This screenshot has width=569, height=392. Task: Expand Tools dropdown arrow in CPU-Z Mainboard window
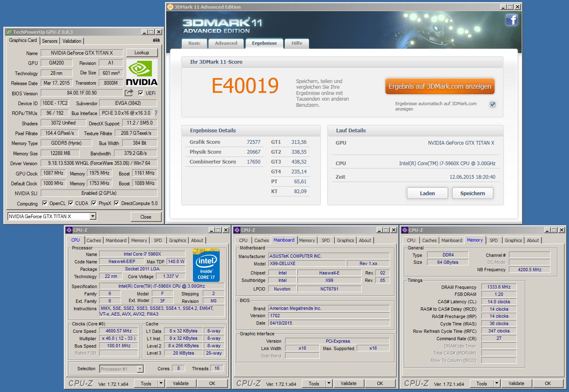pos(329,383)
